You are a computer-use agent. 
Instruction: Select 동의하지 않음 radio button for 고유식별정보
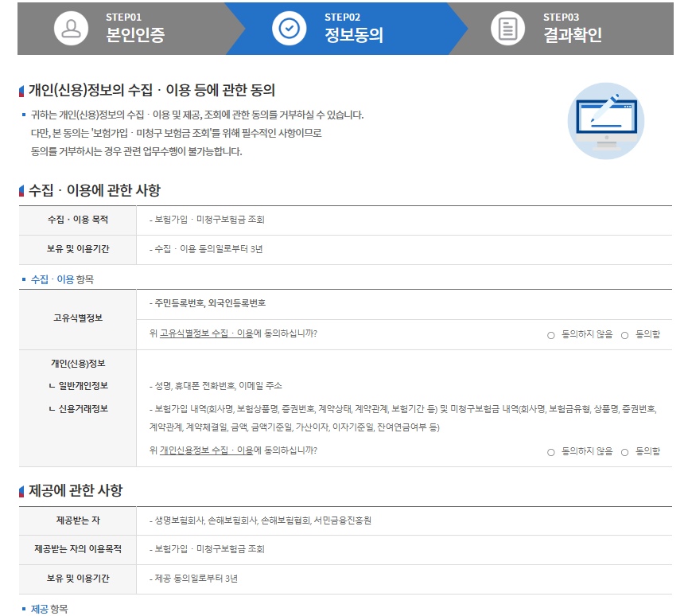pos(550,334)
